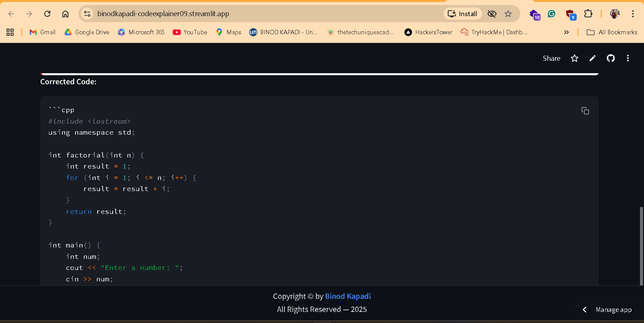
Task: Open the All Bookmarks folder
Action: [612, 32]
